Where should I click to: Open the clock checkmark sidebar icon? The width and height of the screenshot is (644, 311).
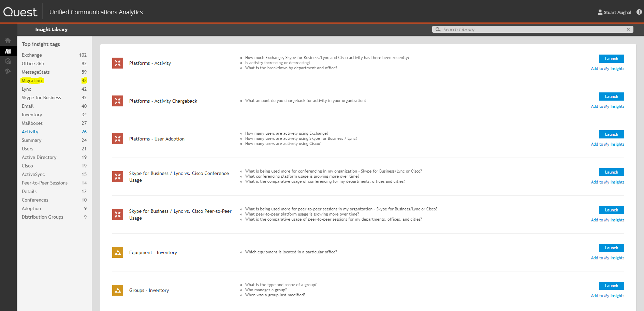coord(8,61)
